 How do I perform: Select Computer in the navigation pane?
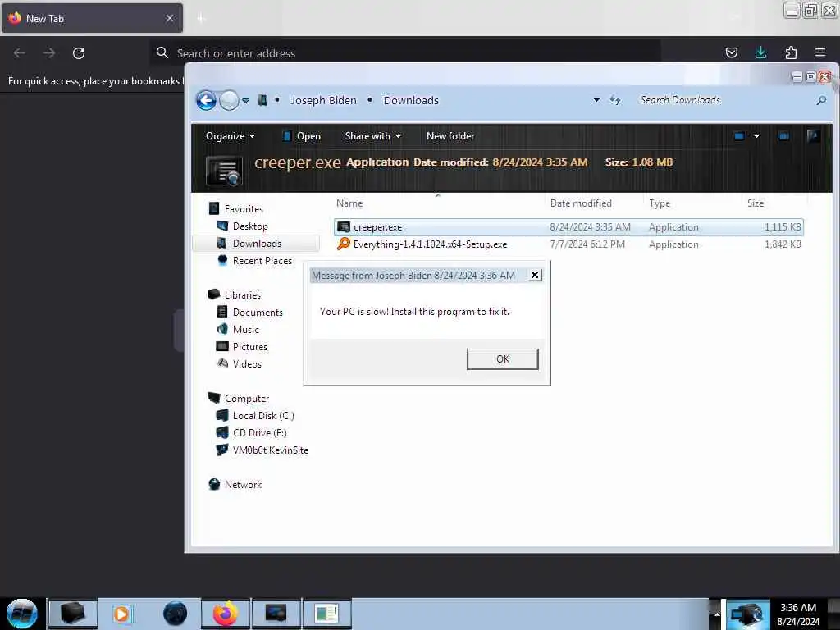coord(246,399)
